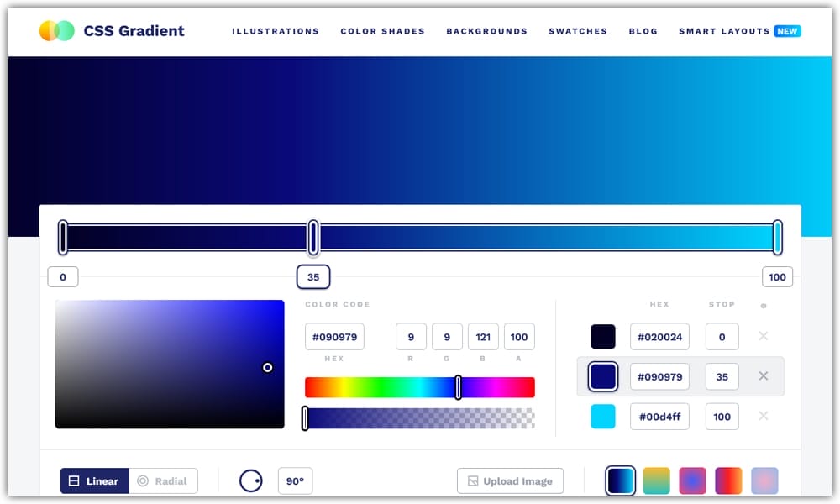This screenshot has width=840, height=504.
Task: Remove the cyan #00d4ff stop via its X icon
Action: pyautogui.click(x=764, y=416)
